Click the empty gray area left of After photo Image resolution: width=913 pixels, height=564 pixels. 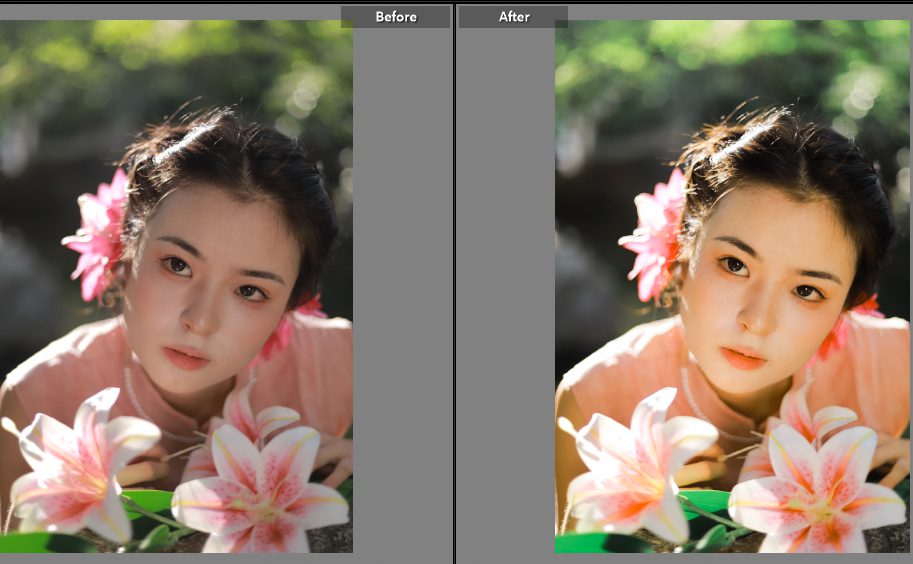[505, 300]
